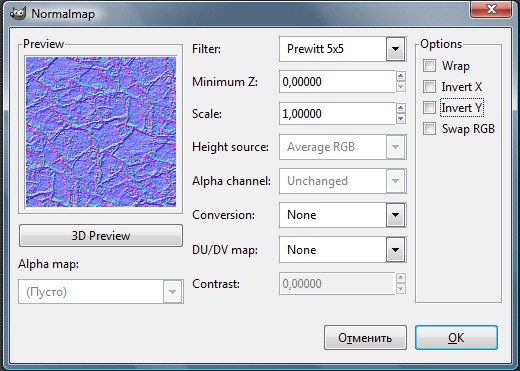The width and height of the screenshot is (520, 371).
Task: Click the Отменить cancel button
Action: (365, 338)
